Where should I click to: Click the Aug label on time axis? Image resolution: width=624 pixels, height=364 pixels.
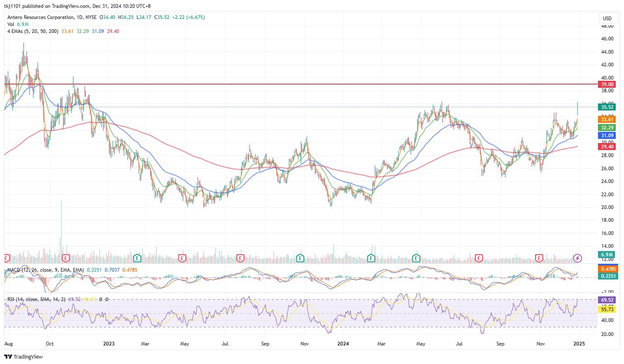click(8, 344)
